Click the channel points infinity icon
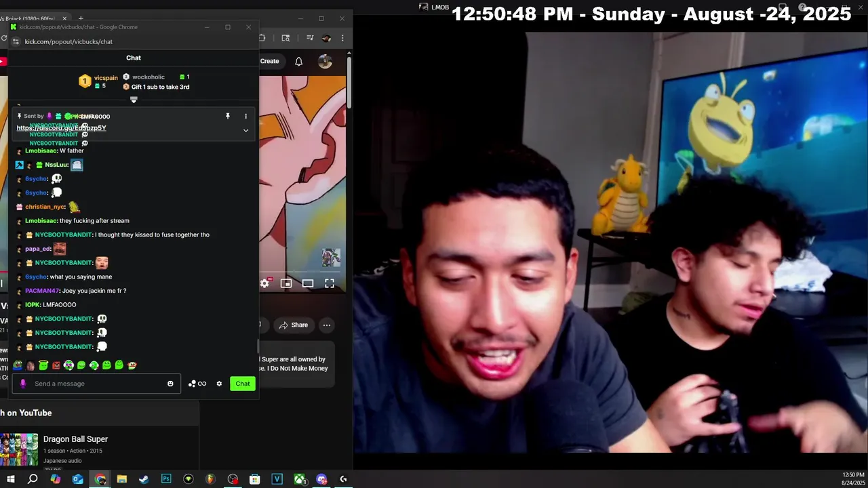 197,384
